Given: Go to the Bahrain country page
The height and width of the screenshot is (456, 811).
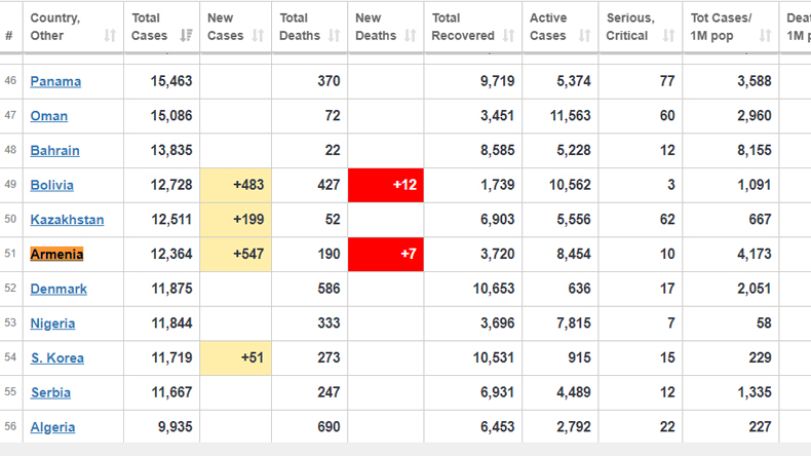Looking at the screenshot, I should pos(55,150).
